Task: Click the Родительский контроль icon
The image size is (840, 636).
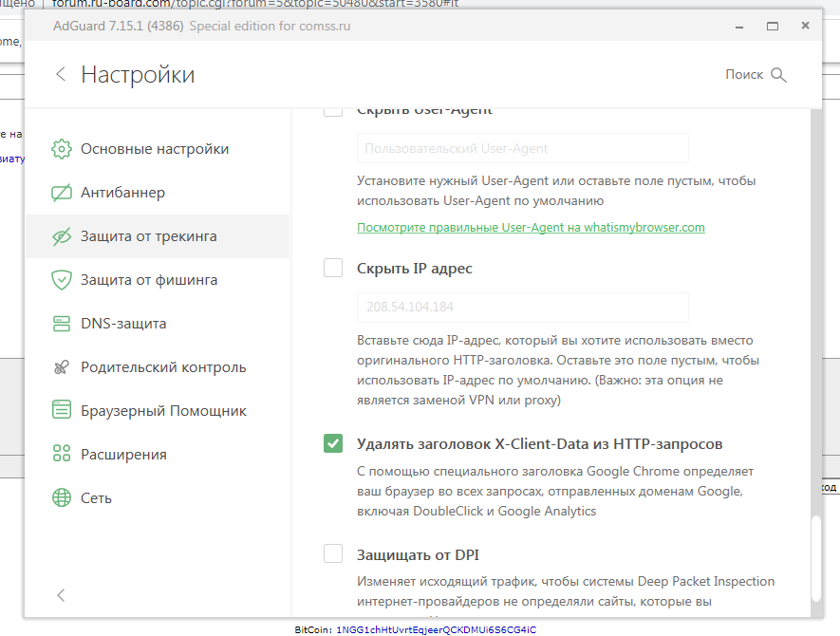Action: 61,367
